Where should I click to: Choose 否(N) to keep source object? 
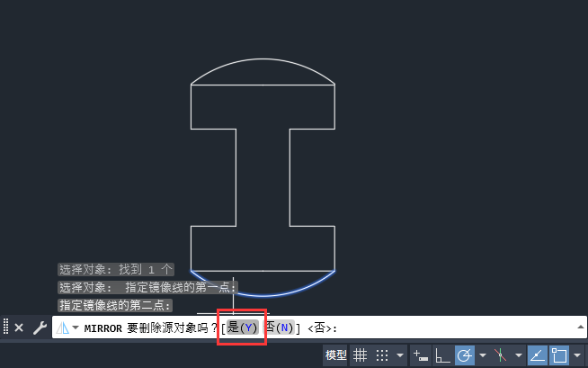[281, 328]
